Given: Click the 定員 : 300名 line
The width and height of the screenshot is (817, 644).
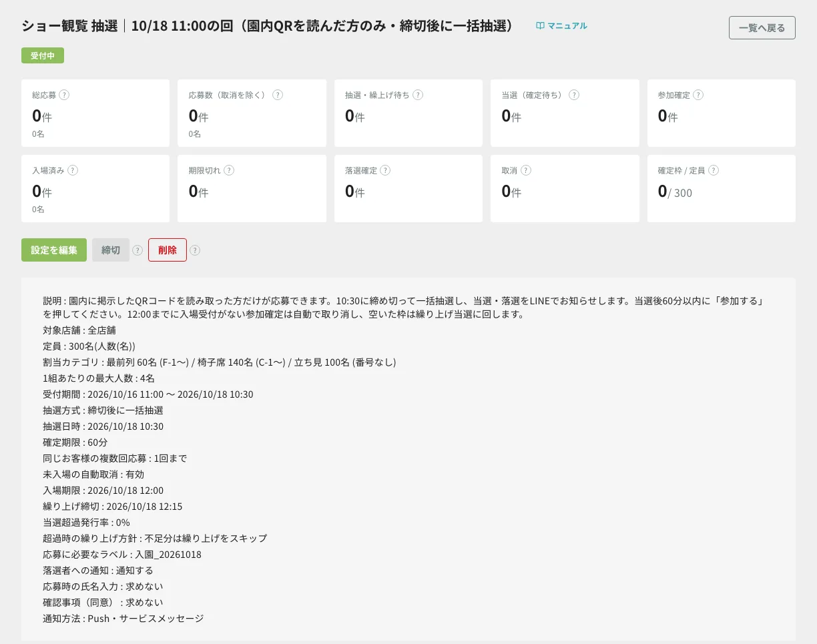Looking at the screenshot, I should click(89, 346).
